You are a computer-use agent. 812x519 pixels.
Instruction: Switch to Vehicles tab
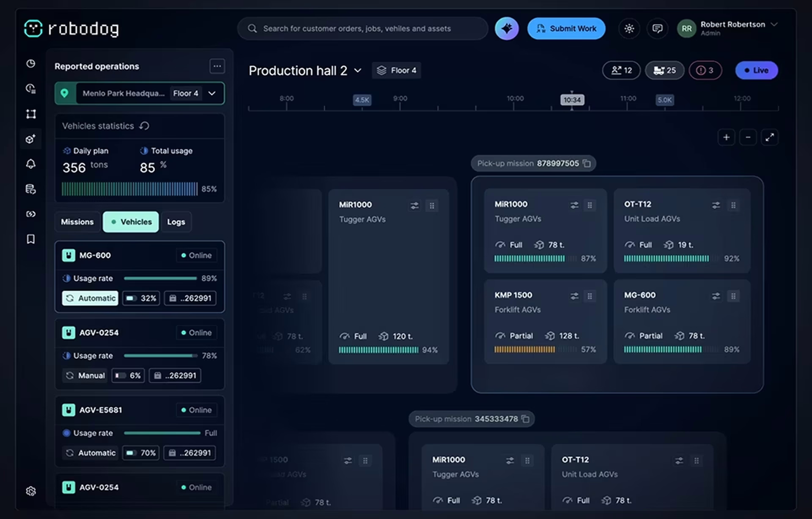pyautogui.click(x=131, y=222)
